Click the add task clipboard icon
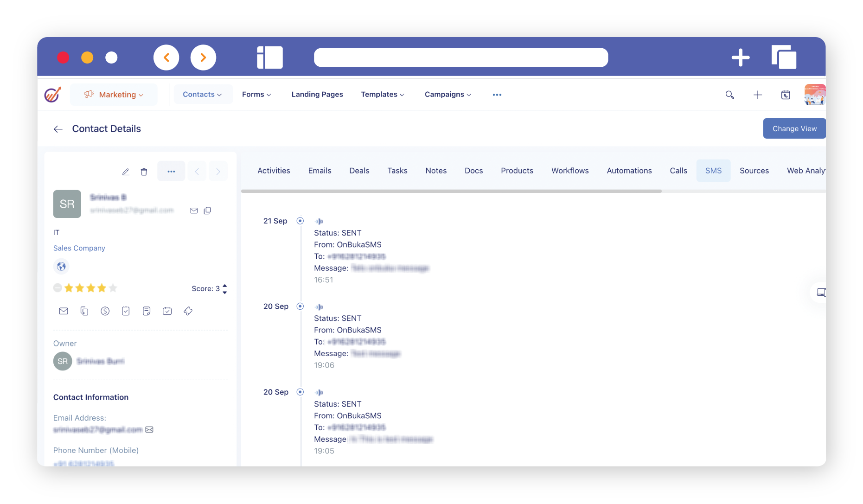863x504 pixels. click(126, 311)
